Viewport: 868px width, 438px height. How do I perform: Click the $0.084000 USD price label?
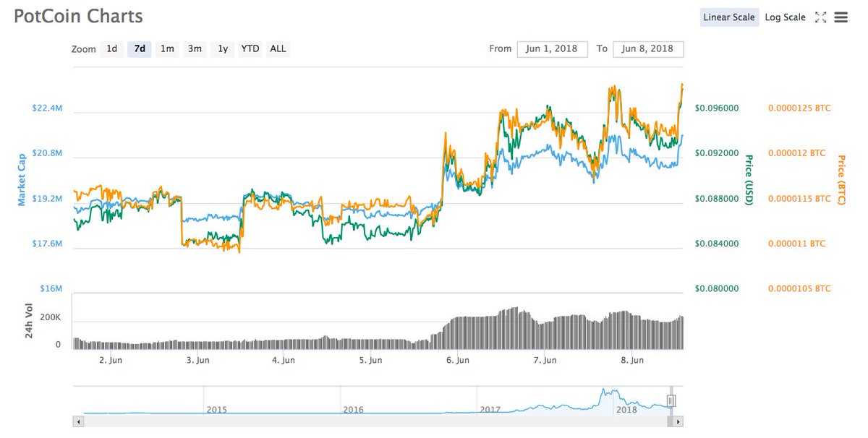click(x=717, y=244)
